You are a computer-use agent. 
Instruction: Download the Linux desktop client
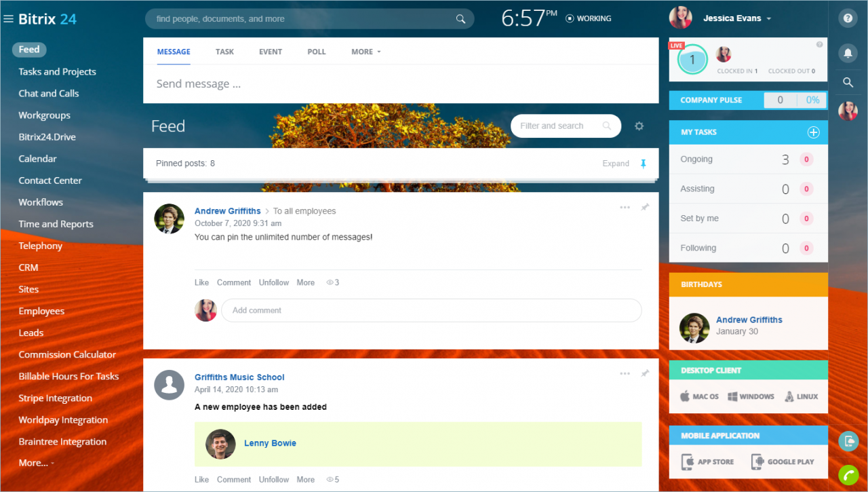tap(802, 396)
